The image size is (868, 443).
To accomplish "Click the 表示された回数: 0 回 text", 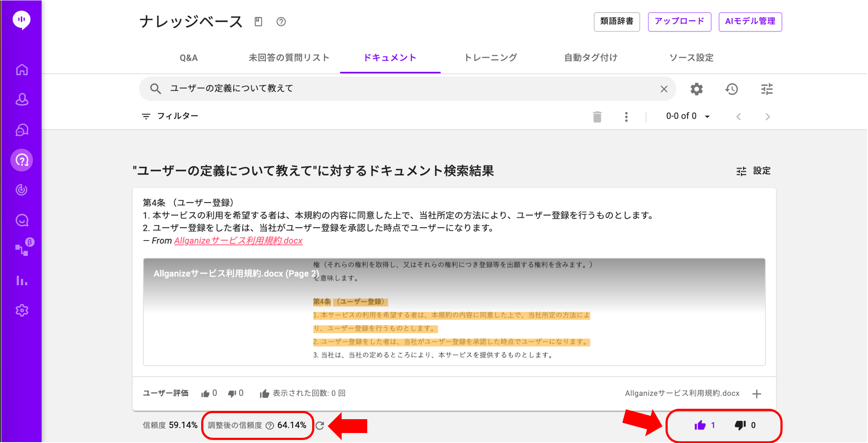I will [x=309, y=393].
